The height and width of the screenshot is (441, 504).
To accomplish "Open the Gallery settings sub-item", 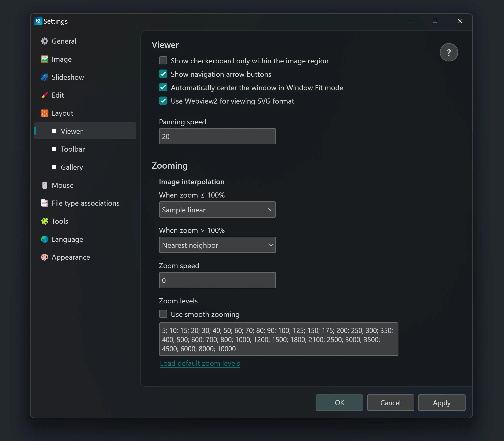I will pos(72,167).
